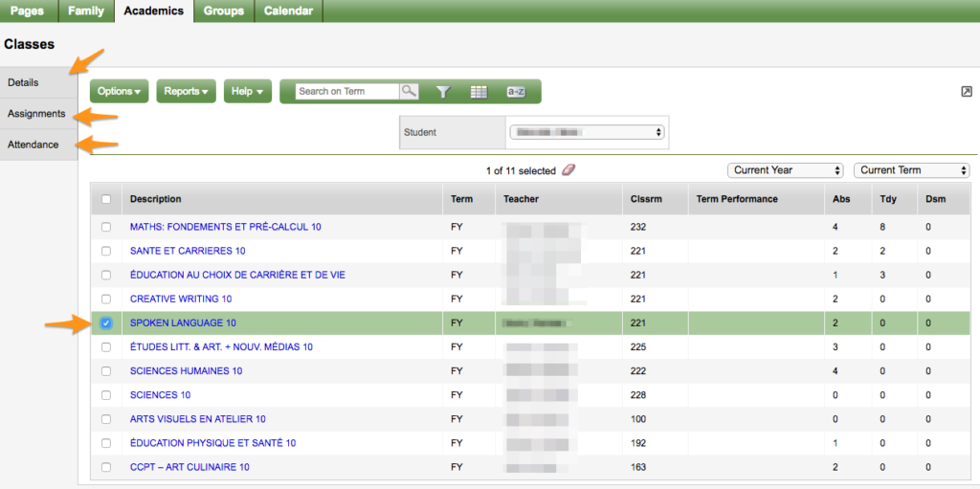Click the Search on Term input field
The image size is (980, 489).
(x=345, y=92)
